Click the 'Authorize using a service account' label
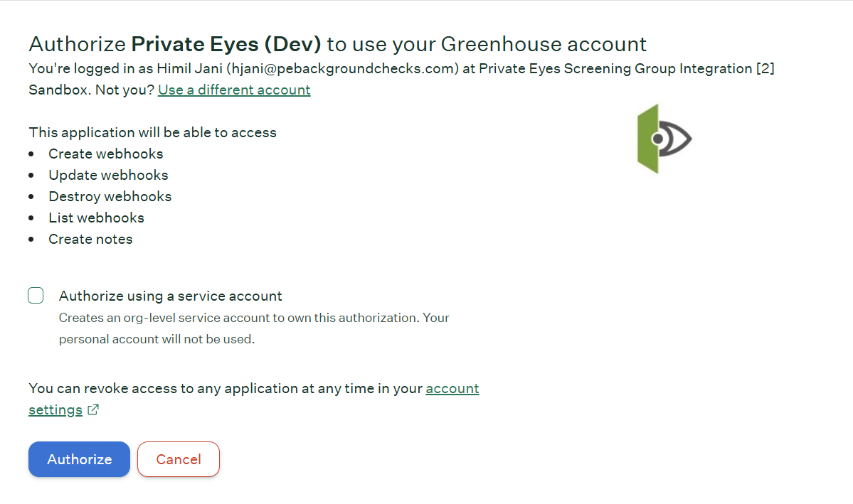The height and width of the screenshot is (504, 853). 170,296
